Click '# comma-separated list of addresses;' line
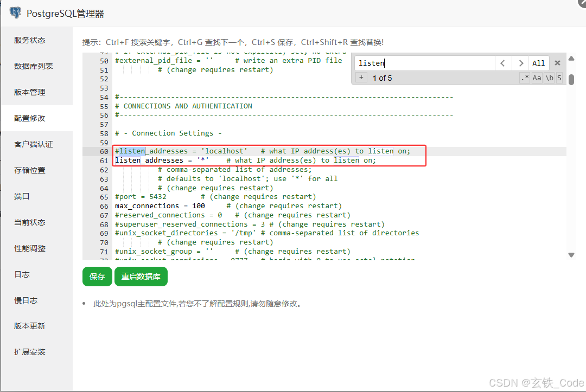586x392 pixels. click(234, 170)
